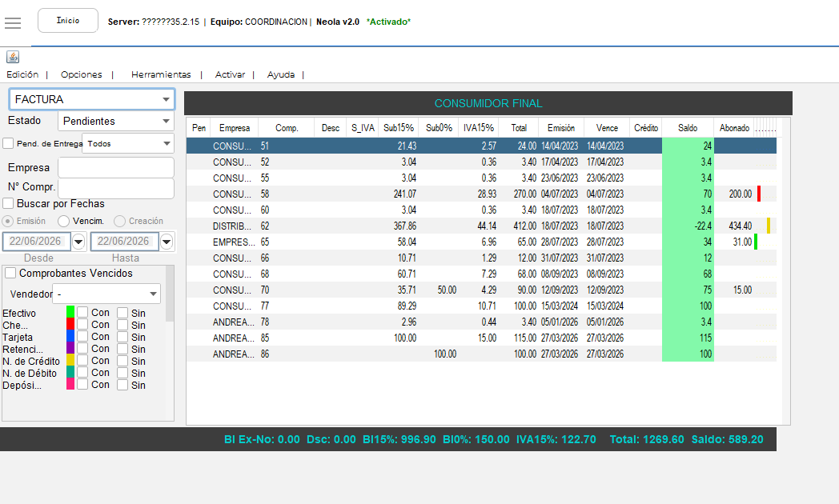The image size is (839, 504).
Task: Open the Ayuda menu
Action: coord(281,74)
